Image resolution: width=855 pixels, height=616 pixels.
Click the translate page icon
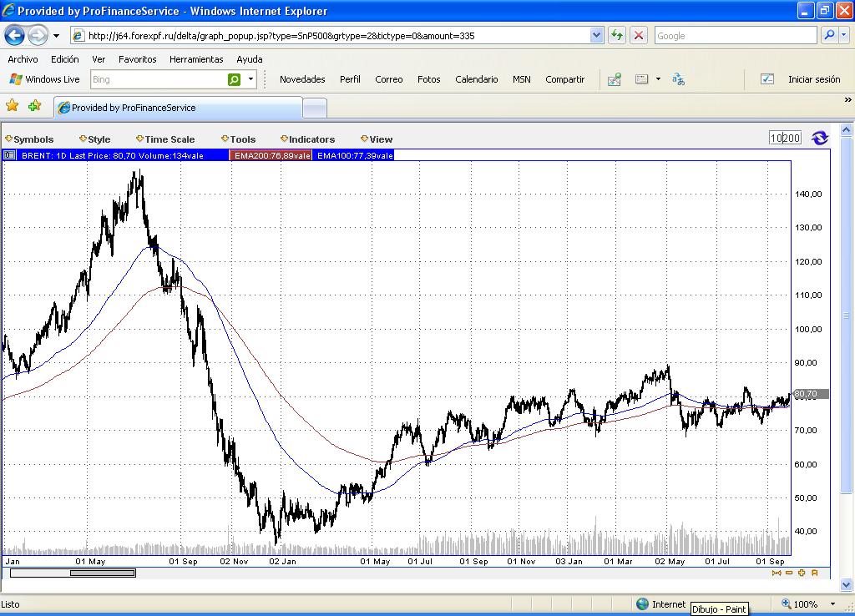(678, 79)
